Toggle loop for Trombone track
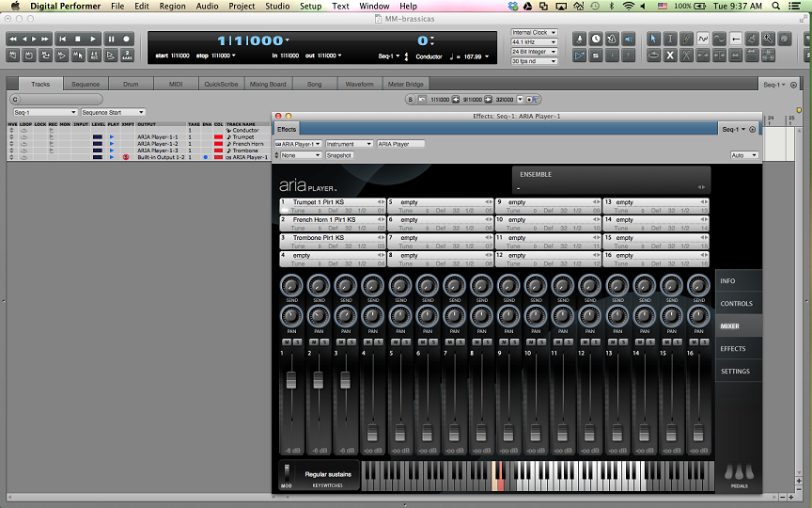812x508 pixels. point(23,151)
